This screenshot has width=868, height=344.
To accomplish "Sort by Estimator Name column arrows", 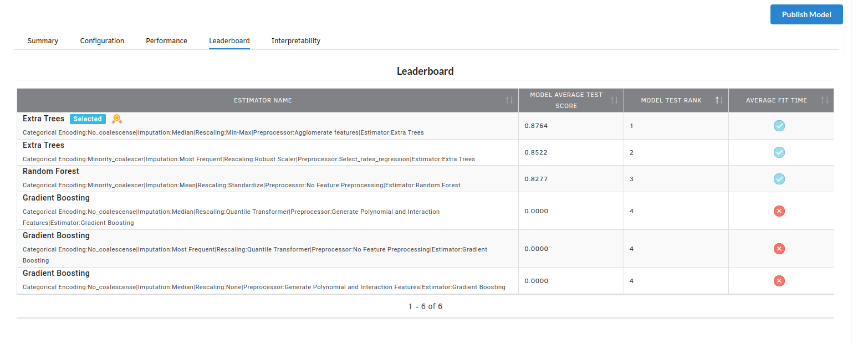I will 509,100.
